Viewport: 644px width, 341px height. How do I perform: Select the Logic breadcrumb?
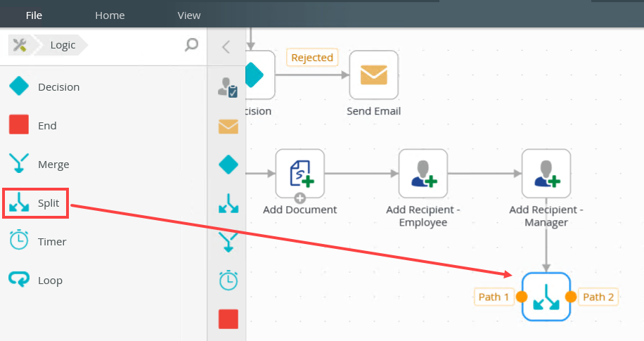tap(63, 45)
